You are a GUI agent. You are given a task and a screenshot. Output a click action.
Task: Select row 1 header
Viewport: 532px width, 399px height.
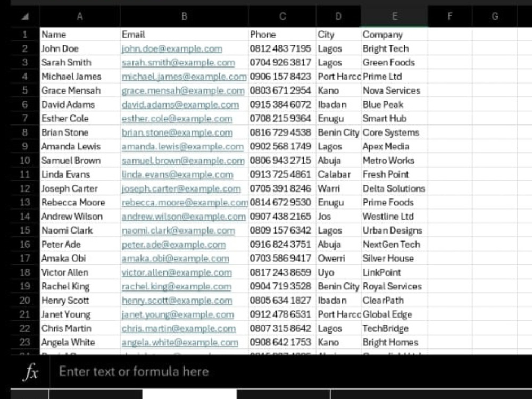tap(25, 34)
